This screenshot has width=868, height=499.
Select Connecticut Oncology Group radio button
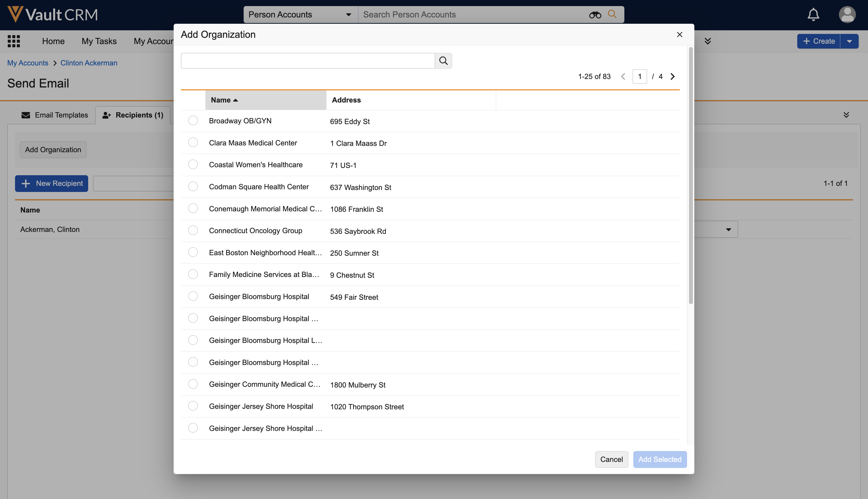click(193, 230)
